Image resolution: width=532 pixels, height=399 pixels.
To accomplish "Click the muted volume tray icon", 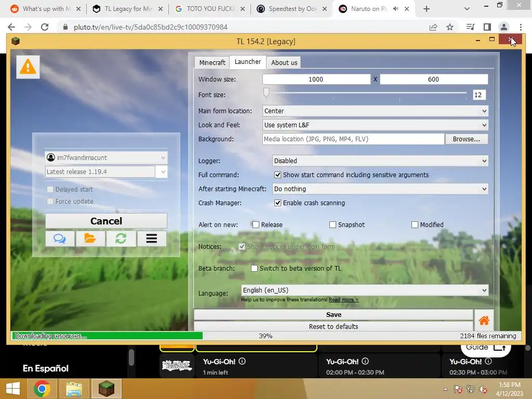I will tap(483, 389).
